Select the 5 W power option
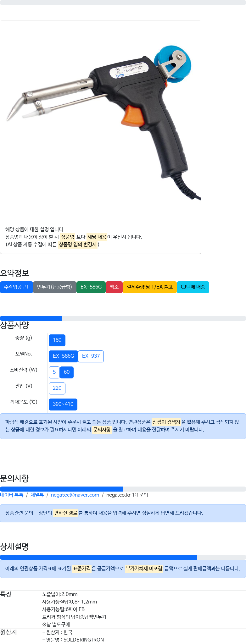Screen dimensions: 246x644 pyautogui.click(x=54, y=372)
